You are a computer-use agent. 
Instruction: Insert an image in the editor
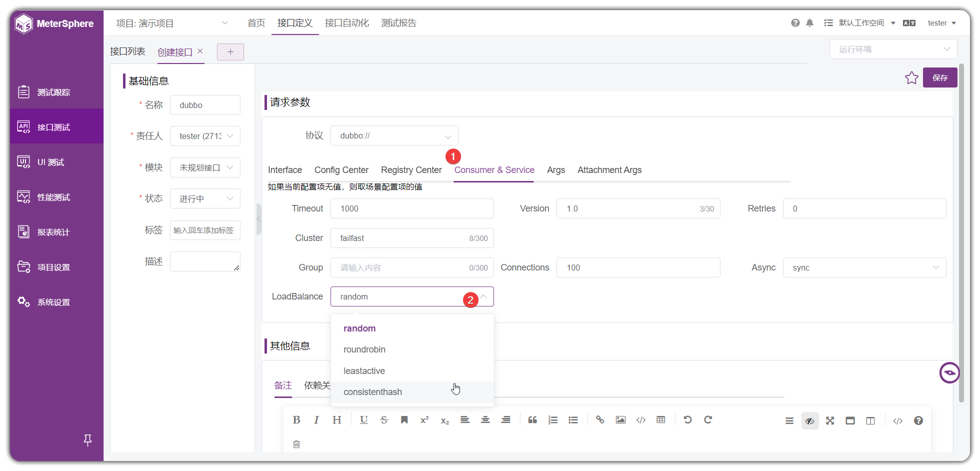click(x=620, y=420)
